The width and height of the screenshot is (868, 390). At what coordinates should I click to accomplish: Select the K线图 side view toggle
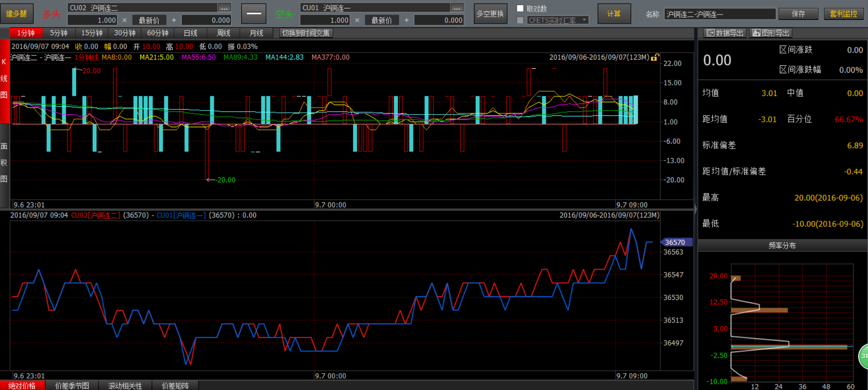point(5,78)
